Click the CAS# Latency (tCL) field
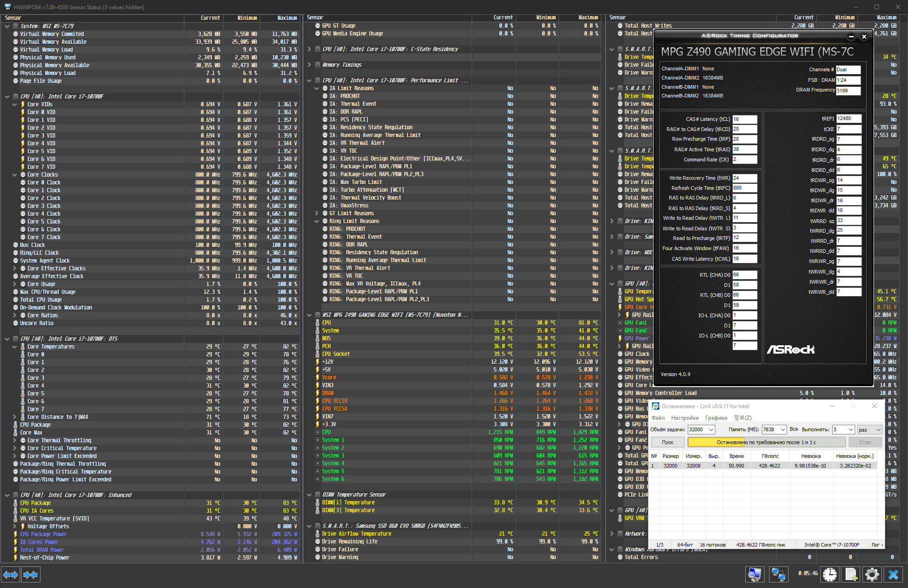The height and width of the screenshot is (588, 908). [x=744, y=119]
